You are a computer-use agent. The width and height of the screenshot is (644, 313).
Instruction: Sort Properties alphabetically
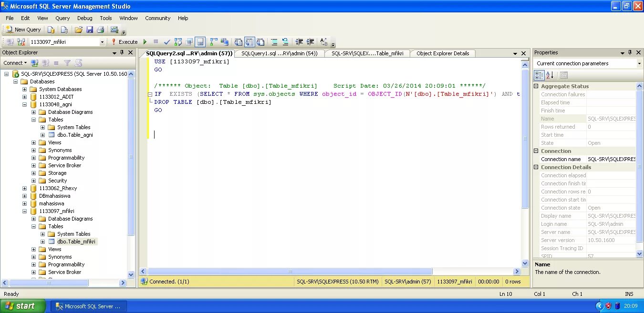pyautogui.click(x=550, y=75)
